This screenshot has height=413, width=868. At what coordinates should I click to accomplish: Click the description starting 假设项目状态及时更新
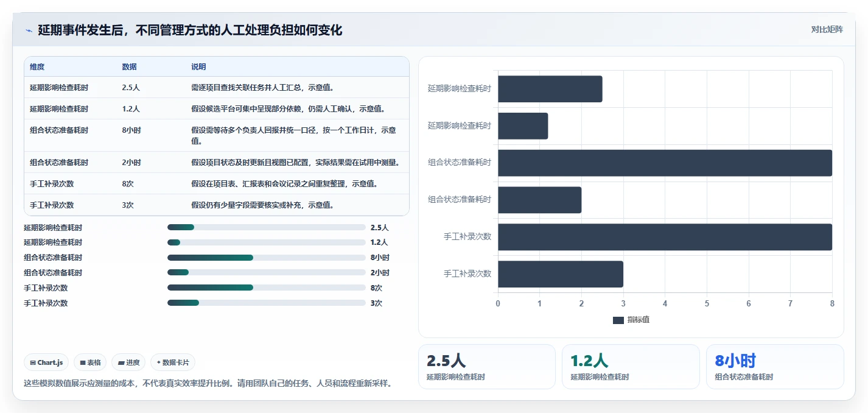click(x=295, y=163)
